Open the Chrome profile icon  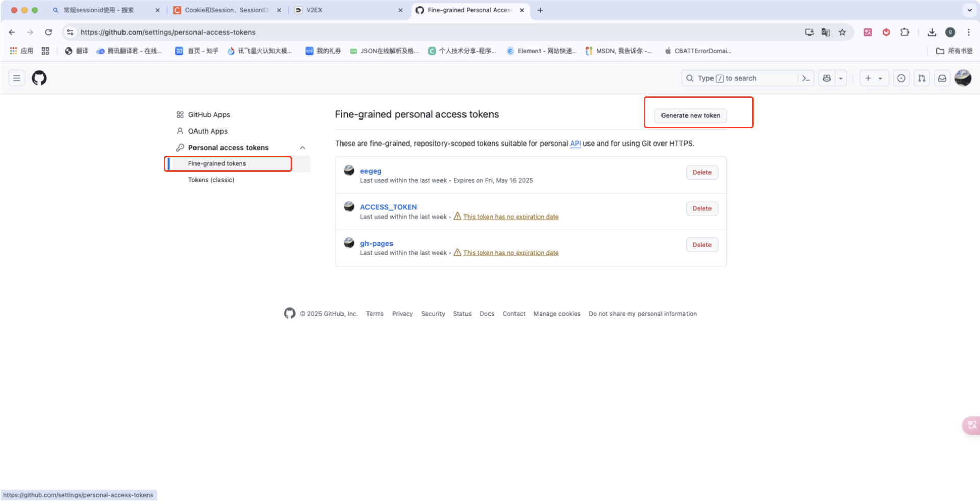[950, 32]
